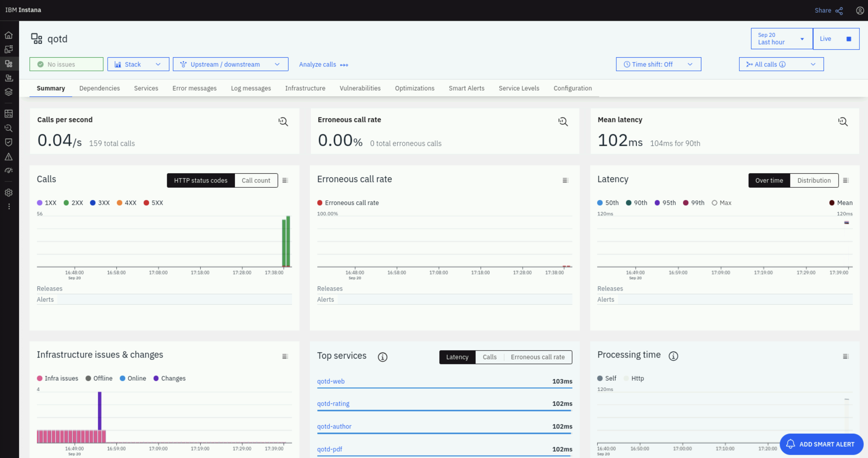This screenshot has width=868, height=458.
Task: Switch to the Dependencies tab
Action: 99,88
